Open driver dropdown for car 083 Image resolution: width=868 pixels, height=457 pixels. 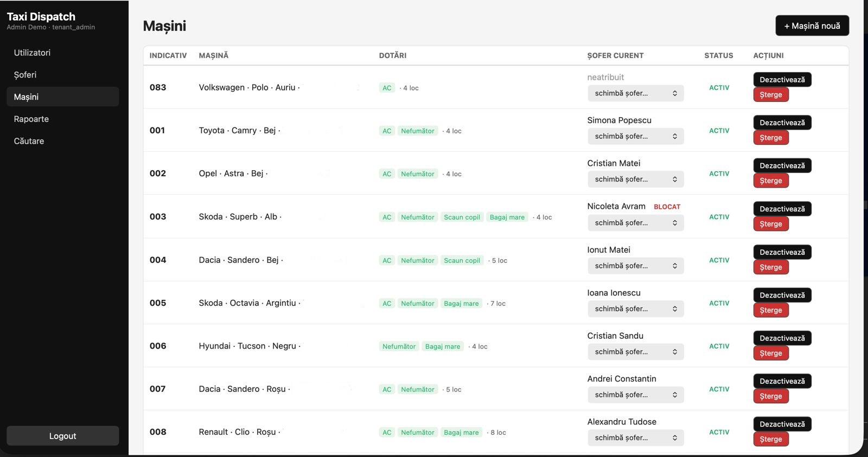635,93
